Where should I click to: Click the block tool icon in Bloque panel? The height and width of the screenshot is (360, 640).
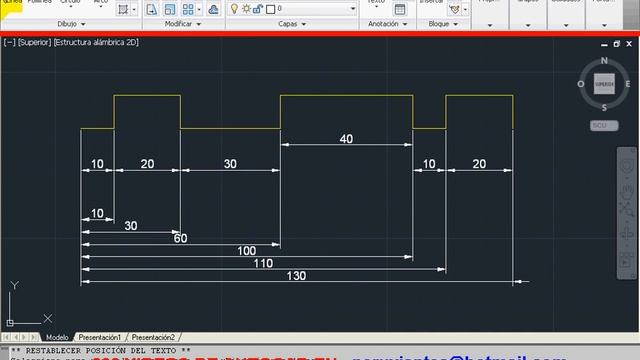[x=454, y=9]
